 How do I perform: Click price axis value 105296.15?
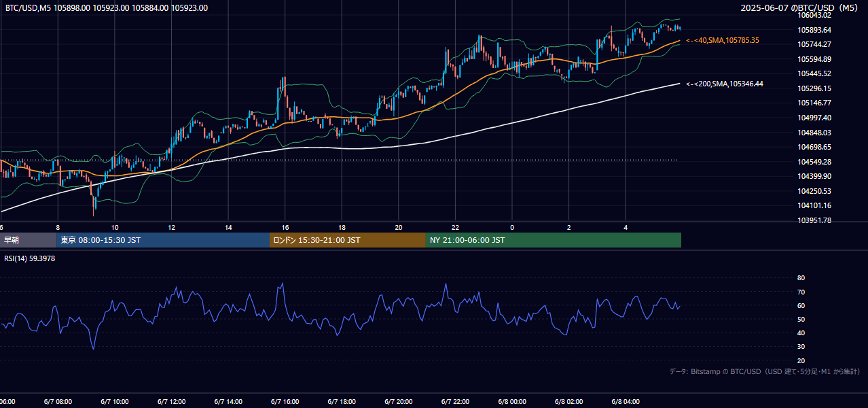click(x=815, y=88)
